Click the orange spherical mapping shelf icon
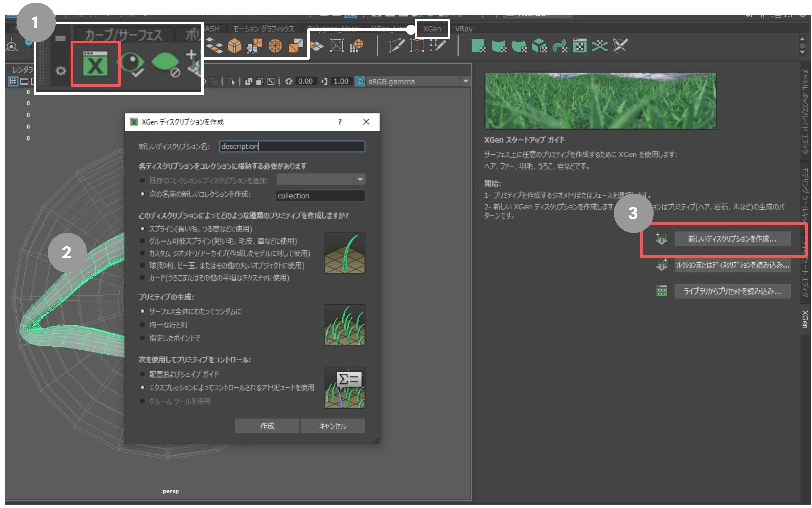The width and height of the screenshot is (812, 508). [275, 45]
